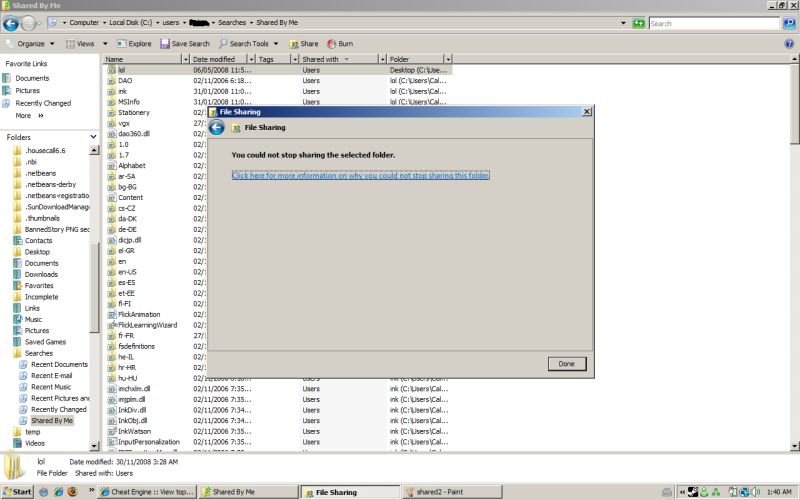Expand the Search Tools dropdown
Image resolution: width=800 pixels, height=500 pixels.
[250, 44]
